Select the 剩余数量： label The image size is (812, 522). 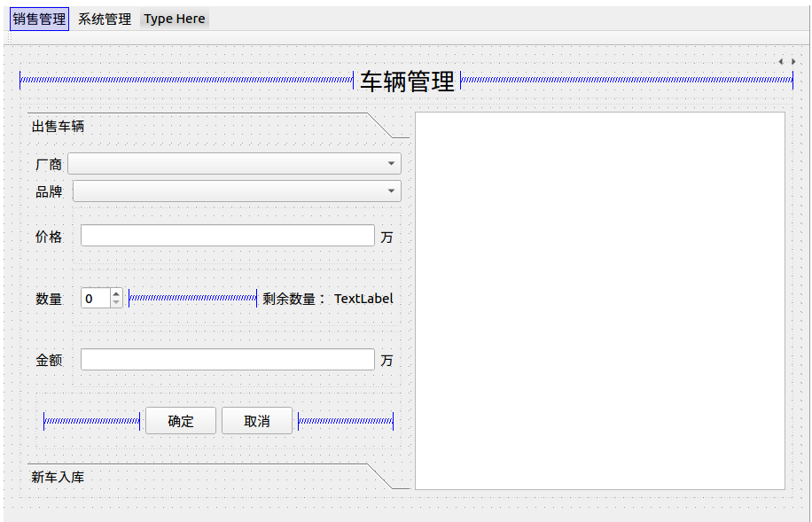coord(293,299)
